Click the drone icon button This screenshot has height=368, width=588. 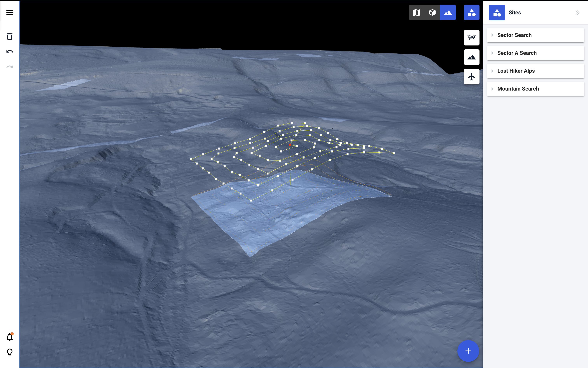(471, 38)
